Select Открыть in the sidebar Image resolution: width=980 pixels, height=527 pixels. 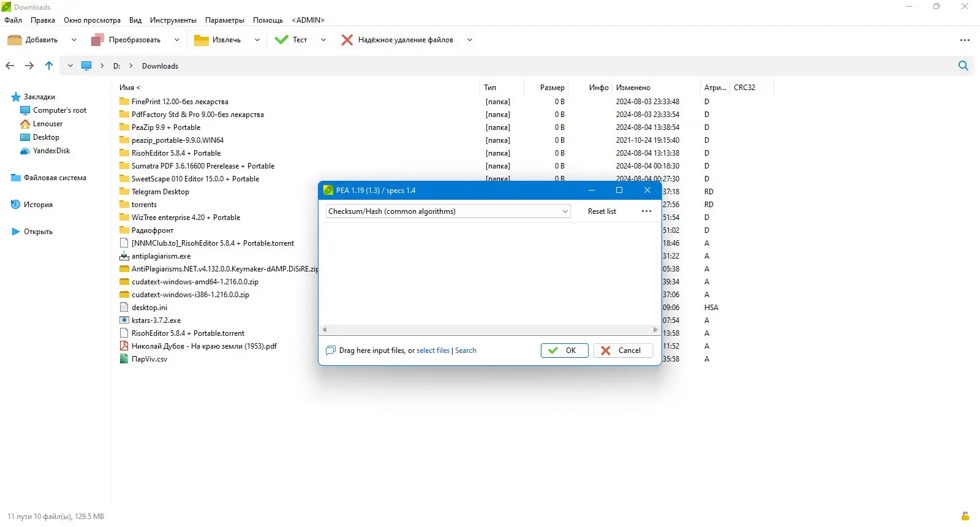[38, 232]
